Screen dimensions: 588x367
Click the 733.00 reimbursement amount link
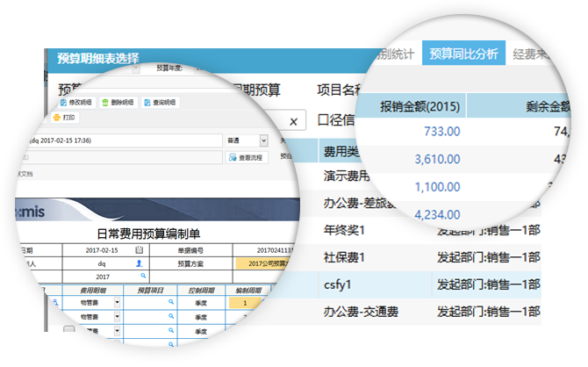tap(441, 132)
